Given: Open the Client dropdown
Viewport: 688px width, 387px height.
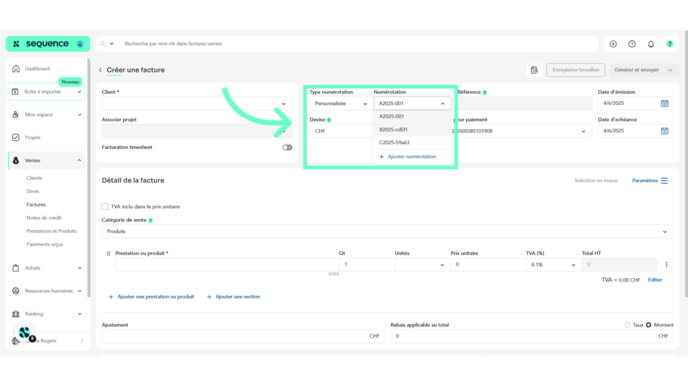Looking at the screenshot, I should tap(197, 104).
